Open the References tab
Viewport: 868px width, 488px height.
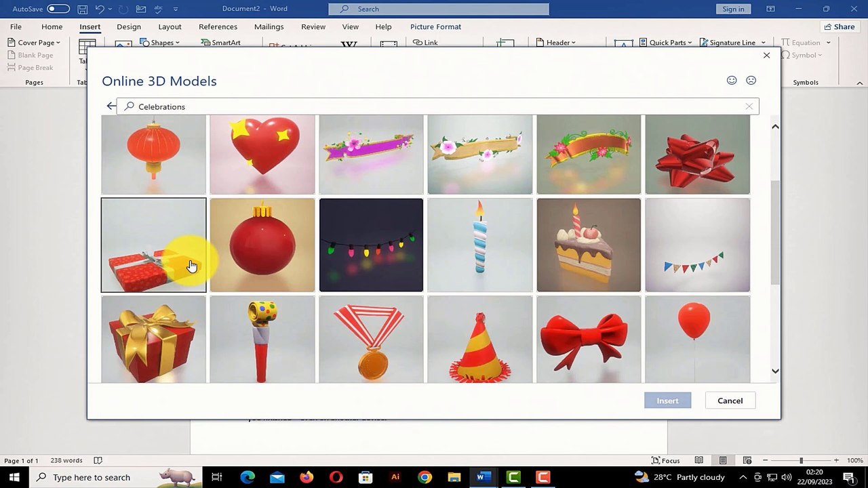coord(218,26)
